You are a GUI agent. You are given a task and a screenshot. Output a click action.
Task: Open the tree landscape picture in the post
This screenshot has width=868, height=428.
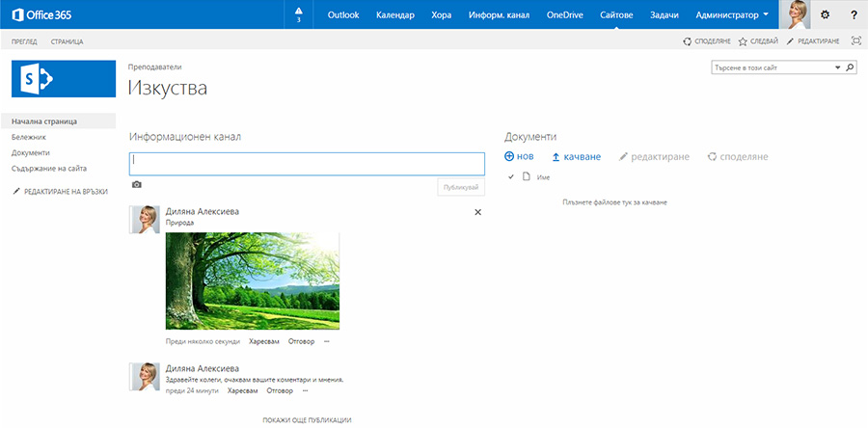point(253,281)
